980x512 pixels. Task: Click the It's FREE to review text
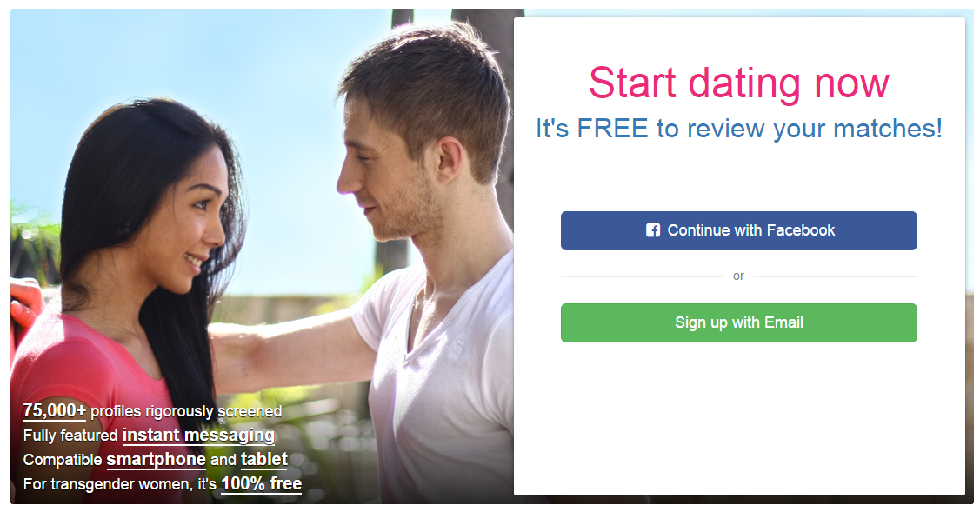(739, 129)
